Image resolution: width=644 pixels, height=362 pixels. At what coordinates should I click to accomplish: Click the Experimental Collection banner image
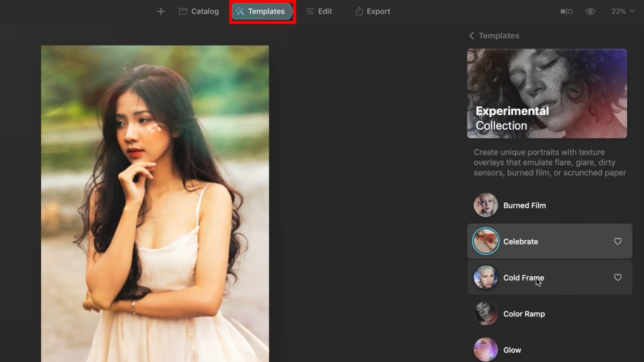(x=547, y=93)
